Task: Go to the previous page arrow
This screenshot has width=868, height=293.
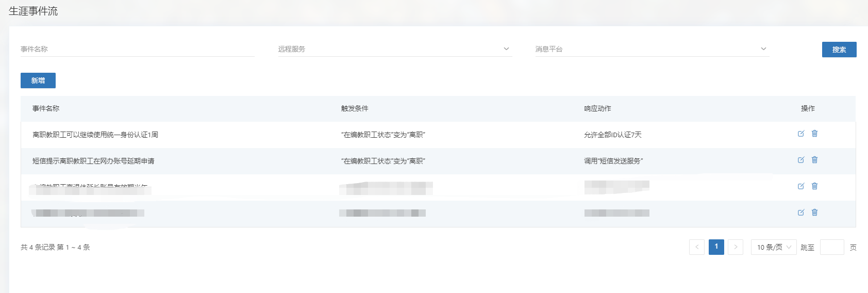Action: pyautogui.click(x=697, y=247)
